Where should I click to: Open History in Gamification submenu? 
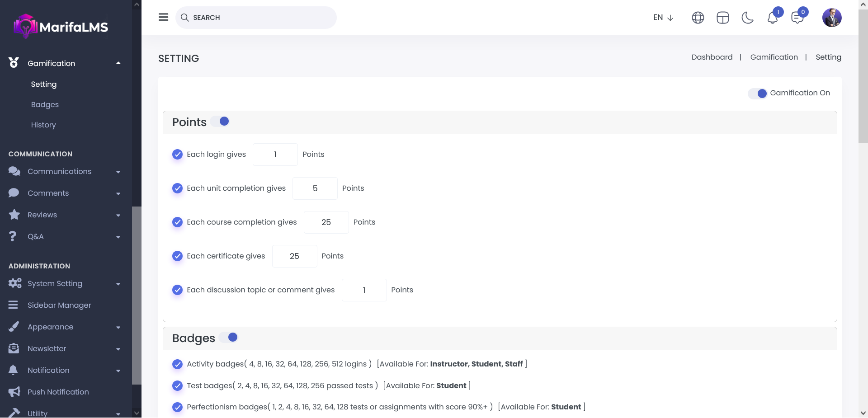(43, 125)
